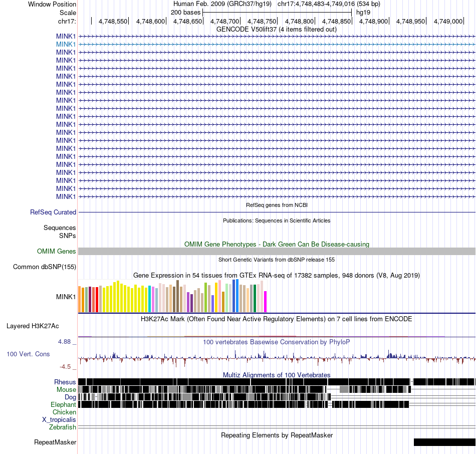Viewport: 476px width, 454px height.
Task: Click the gray OMIM Genes bar
Action: point(277,251)
